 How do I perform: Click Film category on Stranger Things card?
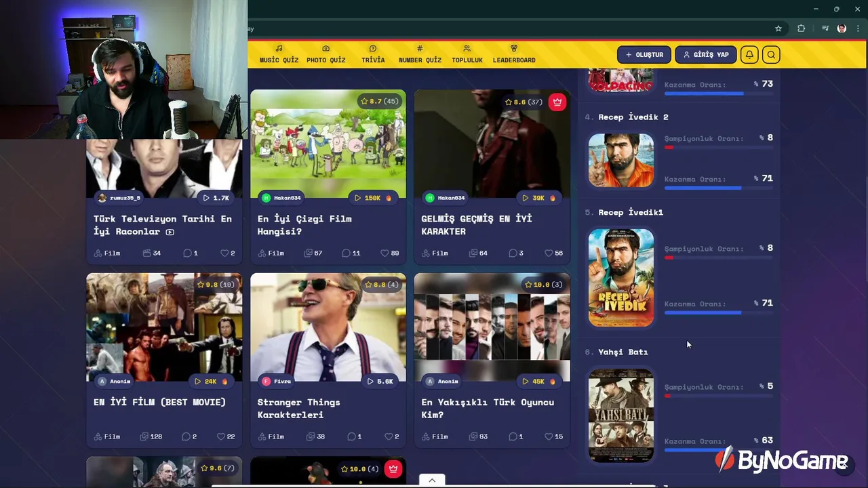(271, 436)
